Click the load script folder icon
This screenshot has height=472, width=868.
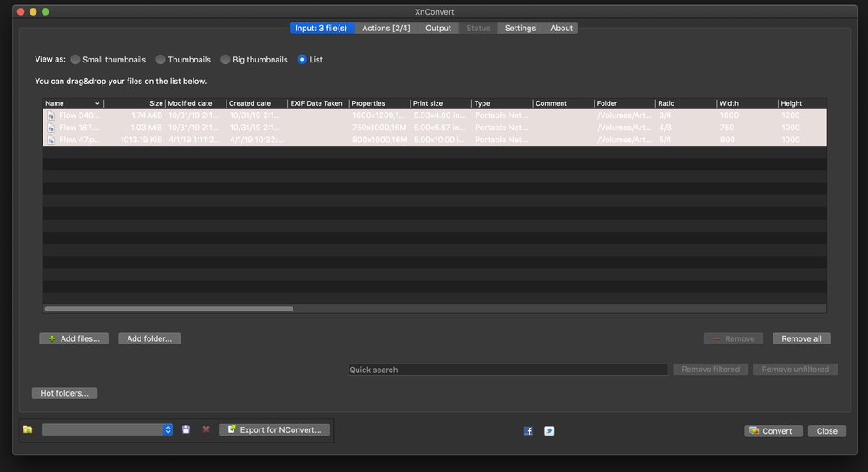click(28, 429)
